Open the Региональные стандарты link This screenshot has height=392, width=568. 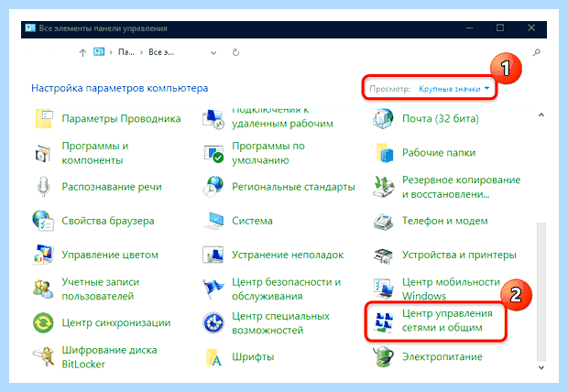(x=293, y=187)
